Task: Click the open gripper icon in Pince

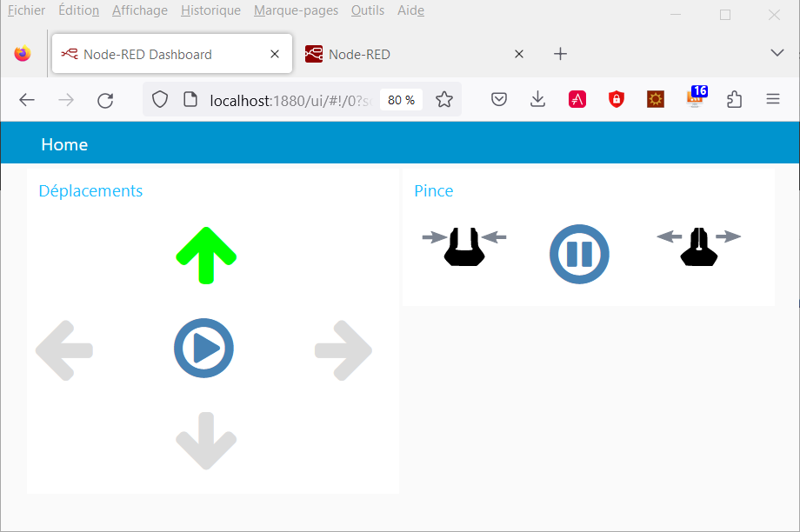Action: 699,246
